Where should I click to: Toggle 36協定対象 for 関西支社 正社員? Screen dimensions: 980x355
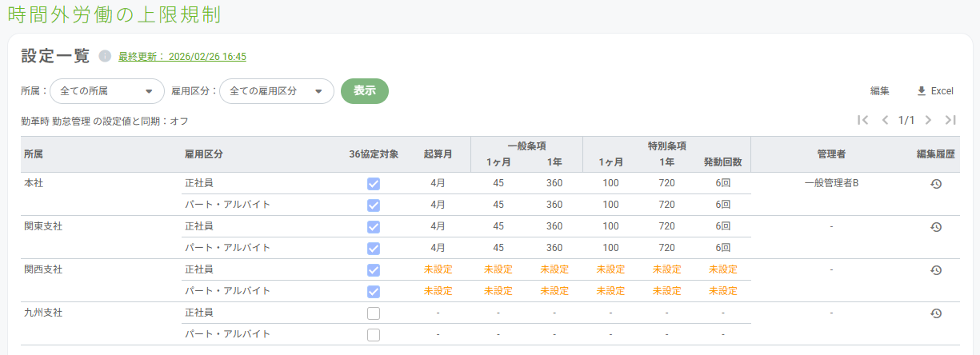[374, 270]
